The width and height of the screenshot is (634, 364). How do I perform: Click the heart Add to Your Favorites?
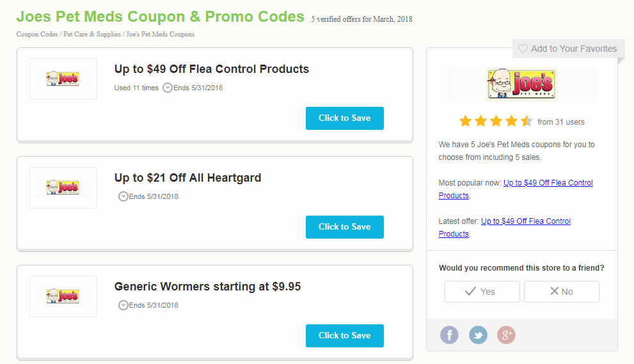click(x=523, y=49)
